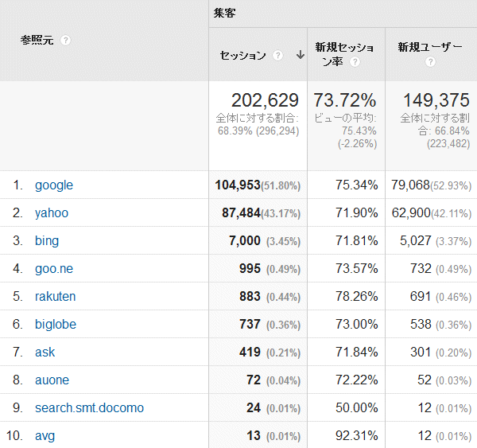This screenshot has height=448, width=477.
Task: Sort by the セッション column header
Action: click(x=242, y=56)
